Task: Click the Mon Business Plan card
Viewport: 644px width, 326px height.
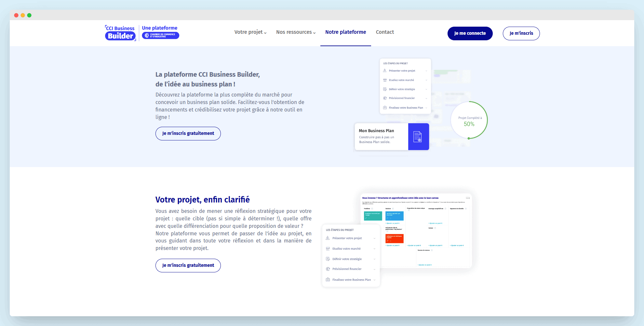Action: (x=392, y=137)
